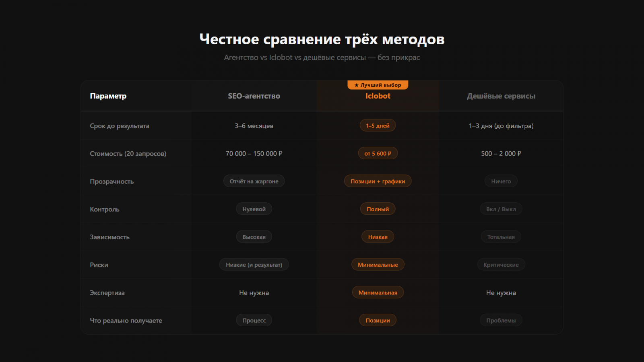The image size is (644, 362).
Task: Select the "3–6 месяцев" cell
Action: click(x=254, y=126)
